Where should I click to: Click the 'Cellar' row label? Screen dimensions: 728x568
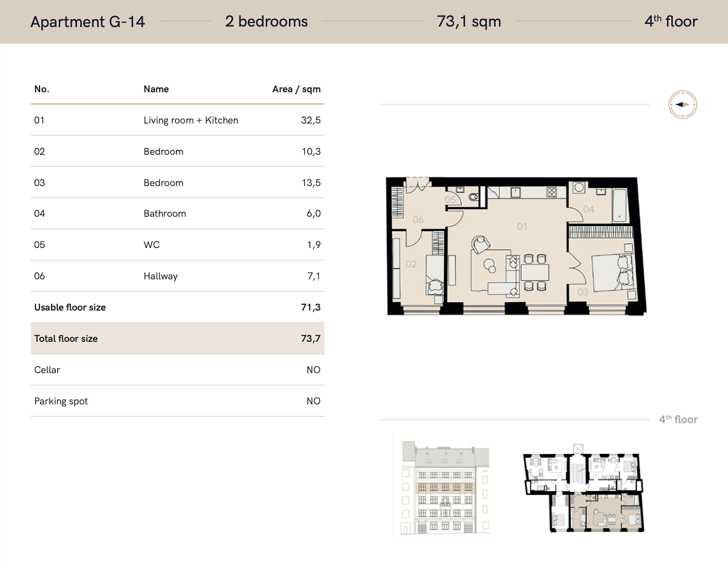click(x=47, y=370)
